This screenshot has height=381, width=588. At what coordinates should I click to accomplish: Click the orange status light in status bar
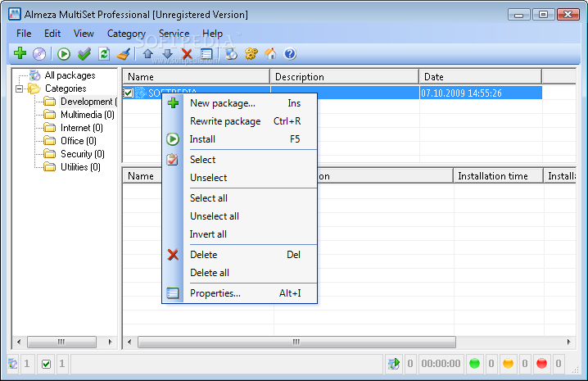(508, 363)
